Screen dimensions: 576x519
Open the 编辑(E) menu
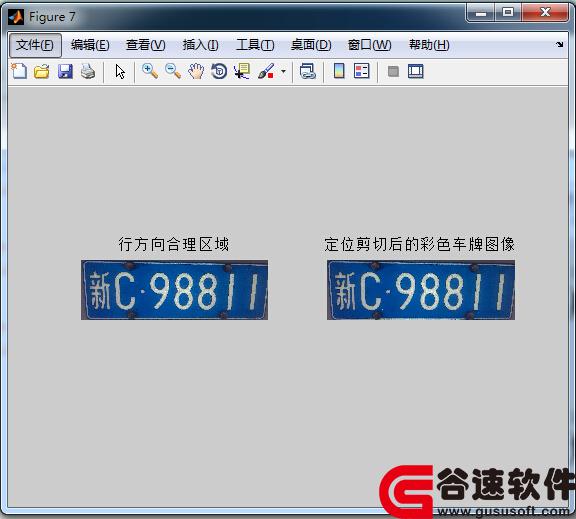(90, 45)
